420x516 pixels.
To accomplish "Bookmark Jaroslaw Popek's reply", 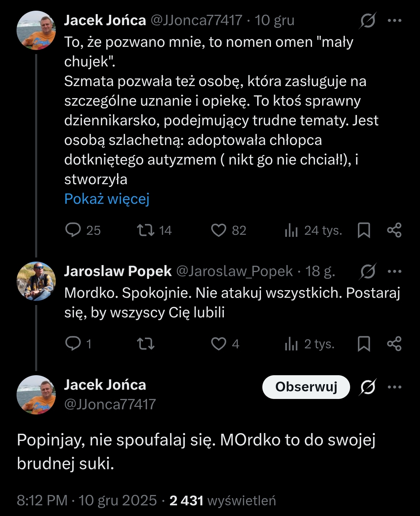I will coord(364,344).
